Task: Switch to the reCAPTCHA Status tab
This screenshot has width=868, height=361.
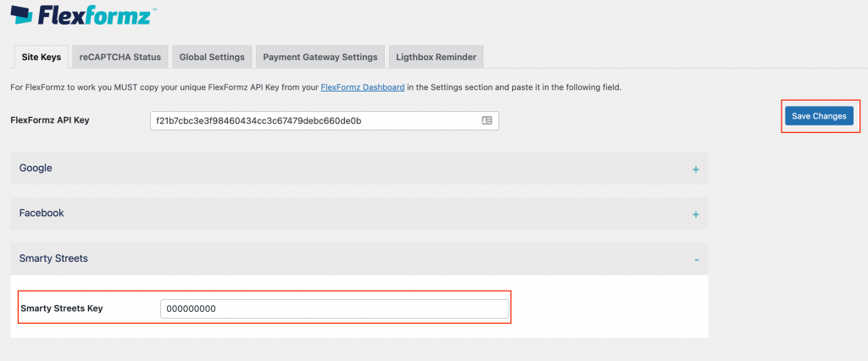Action: pyautogui.click(x=120, y=58)
